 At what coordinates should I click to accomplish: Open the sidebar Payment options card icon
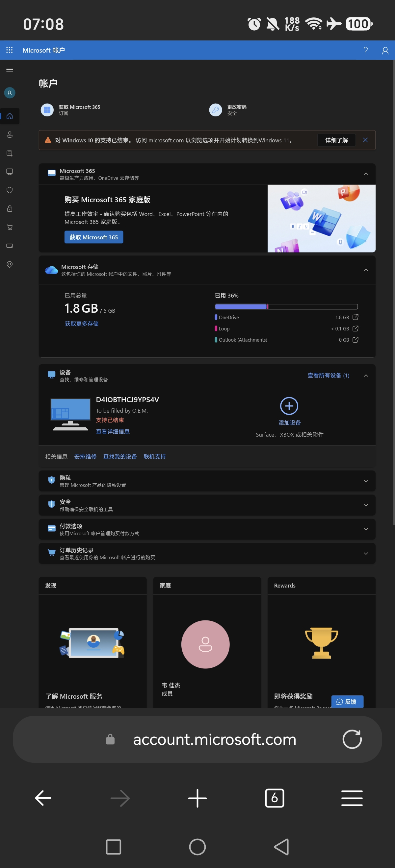point(10,246)
